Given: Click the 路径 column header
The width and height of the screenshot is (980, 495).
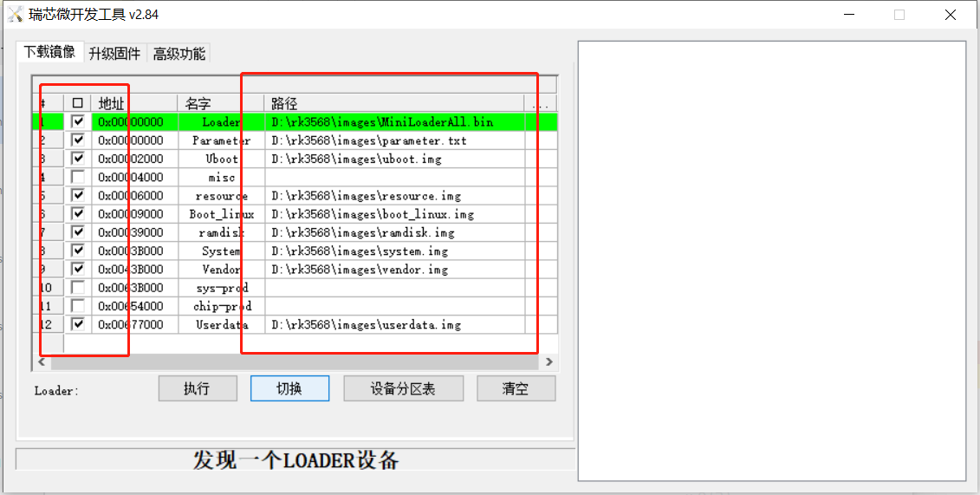Looking at the screenshot, I should click(x=394, y=103).
